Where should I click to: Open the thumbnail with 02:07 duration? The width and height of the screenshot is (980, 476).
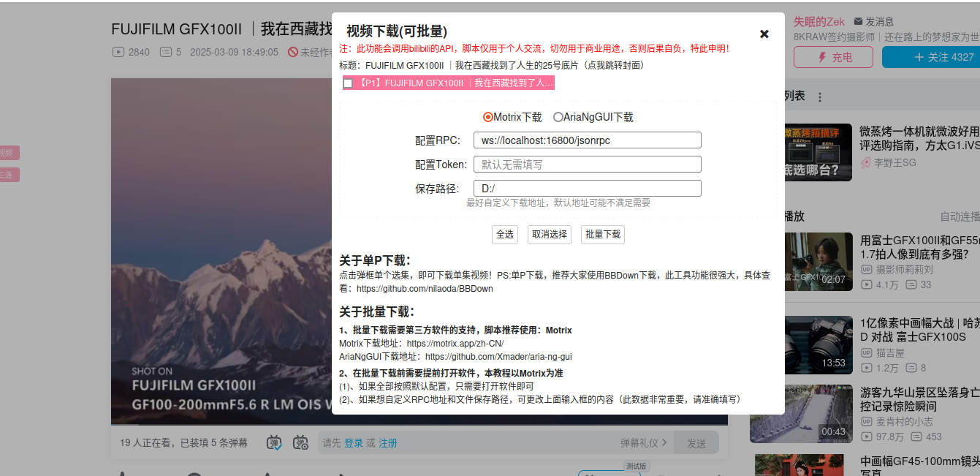tap(818, 262)
